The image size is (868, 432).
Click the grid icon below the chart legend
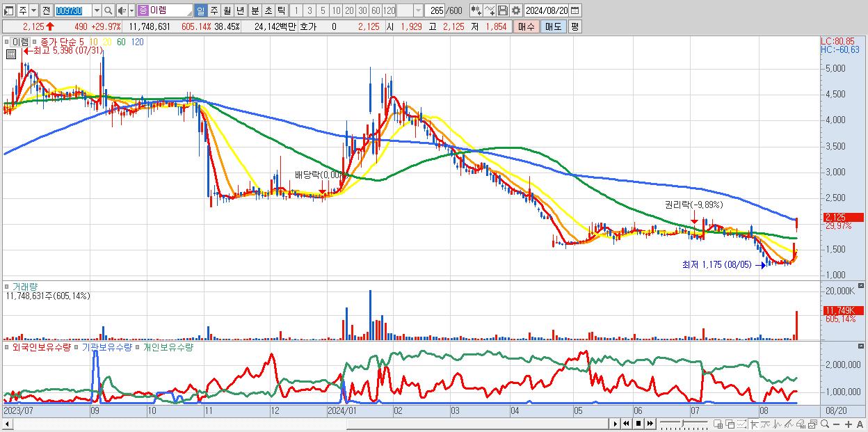pos(11,54)
